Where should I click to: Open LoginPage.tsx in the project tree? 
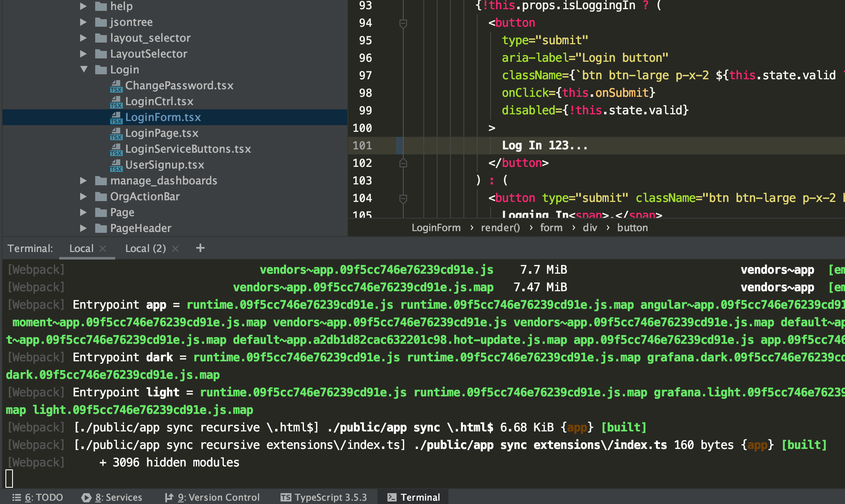pos(162,133)
